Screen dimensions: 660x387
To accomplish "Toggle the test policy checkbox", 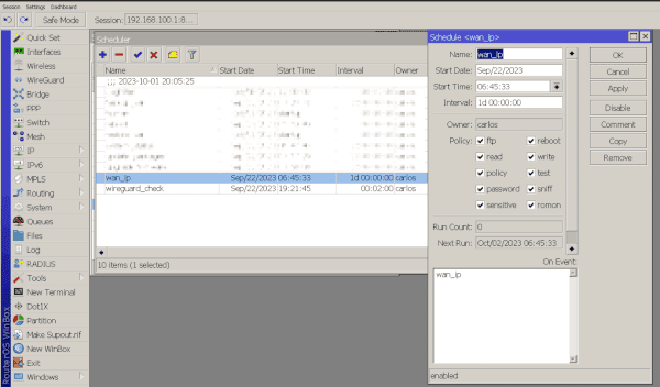I will [x=531, y=173].
